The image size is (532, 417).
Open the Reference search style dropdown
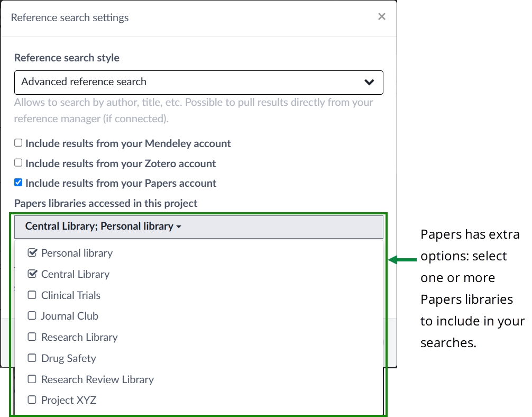click(198, 82)
